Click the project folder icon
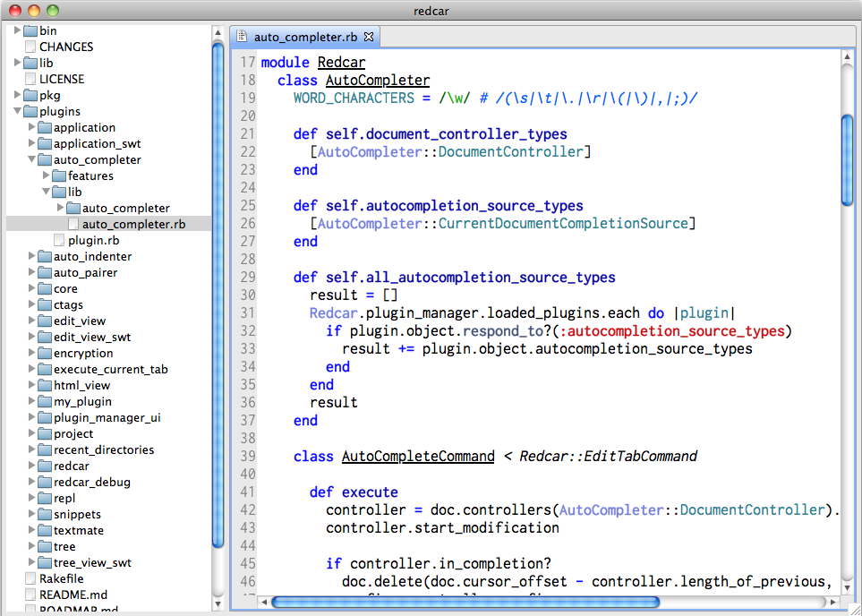862x616 pixels. pos(45,433)
